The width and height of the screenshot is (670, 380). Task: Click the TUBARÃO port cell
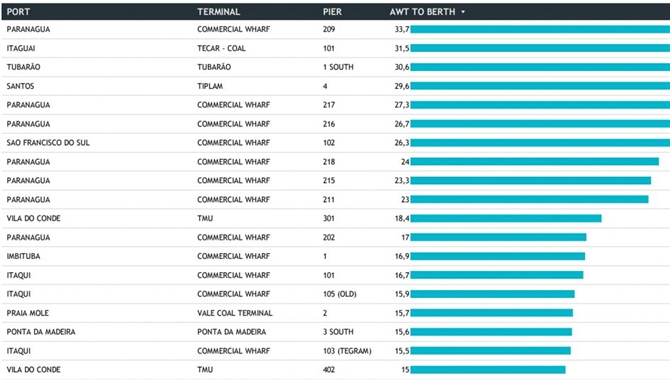tap(24, 67)
